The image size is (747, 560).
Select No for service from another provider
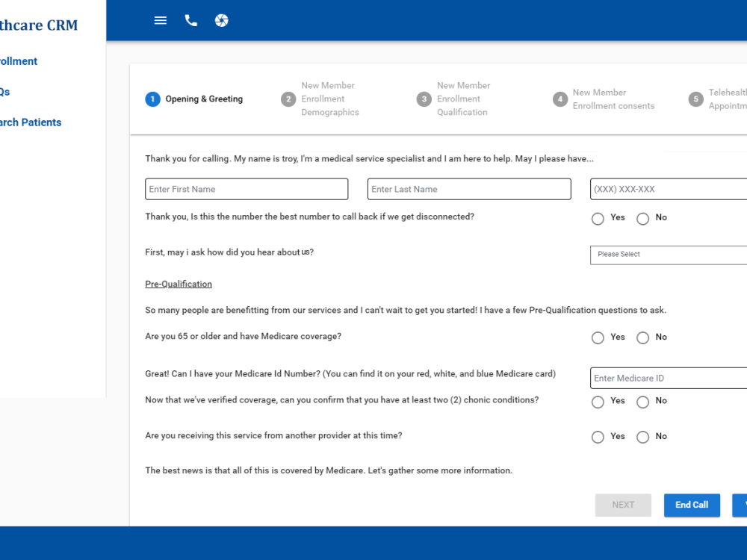(x=642, y=437)
